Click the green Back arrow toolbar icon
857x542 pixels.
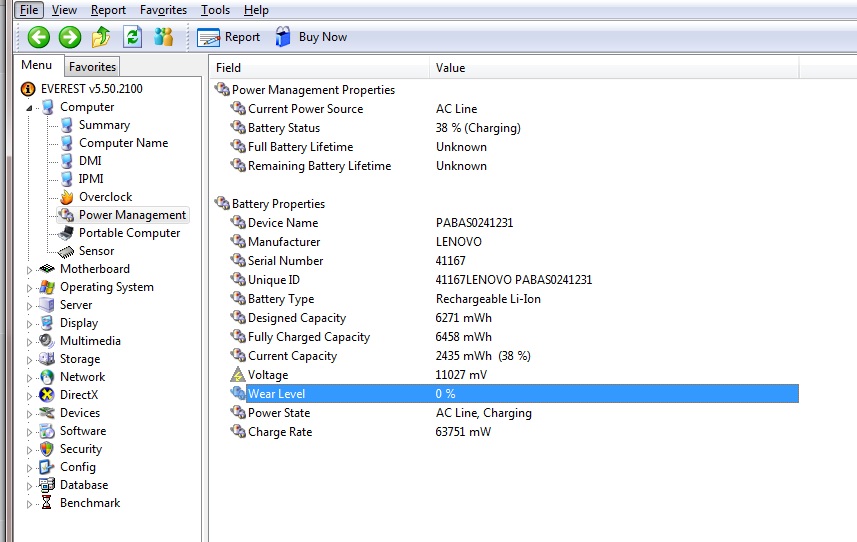tap(39, 37)
